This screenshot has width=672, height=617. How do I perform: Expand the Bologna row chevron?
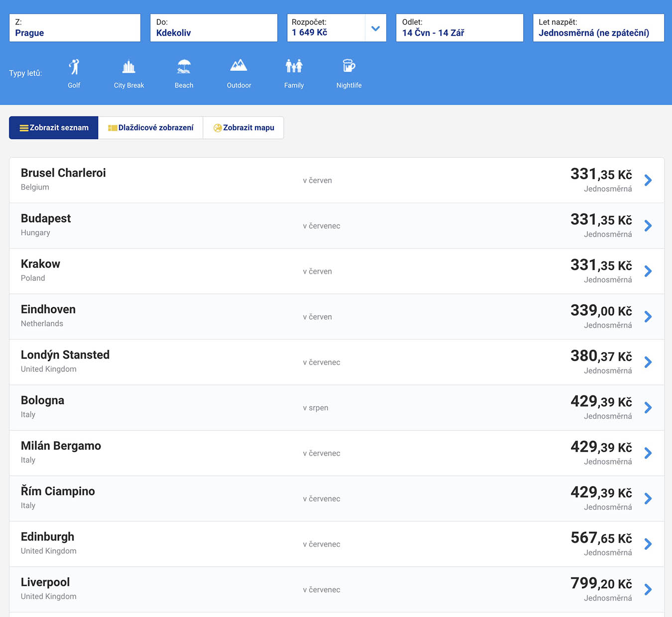pos(648,408)
